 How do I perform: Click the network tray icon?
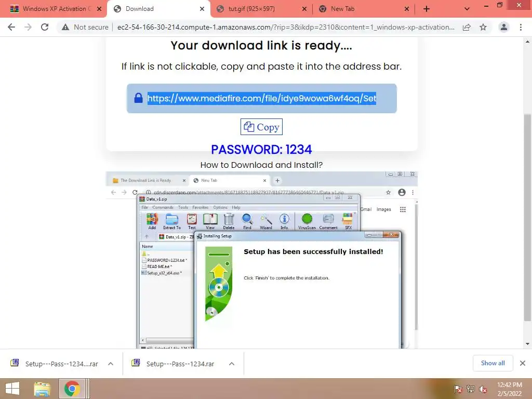470,389
